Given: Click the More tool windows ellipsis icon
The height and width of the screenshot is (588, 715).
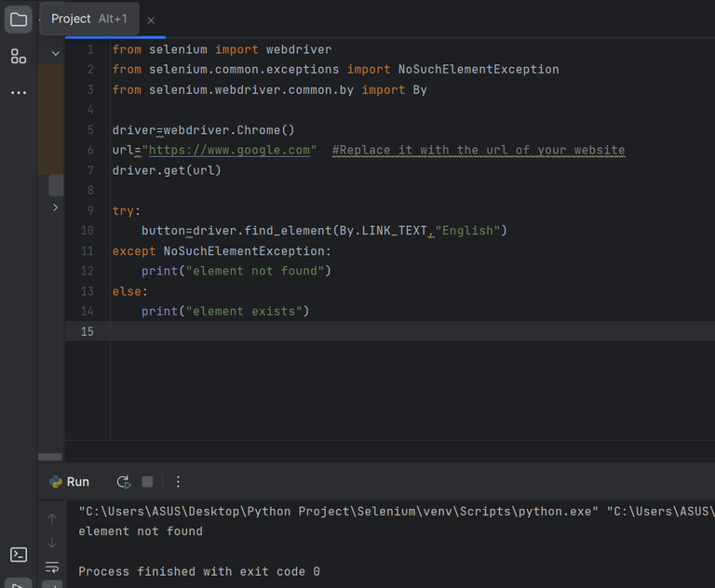Looking at the screenshot, I should pos(19,93).
